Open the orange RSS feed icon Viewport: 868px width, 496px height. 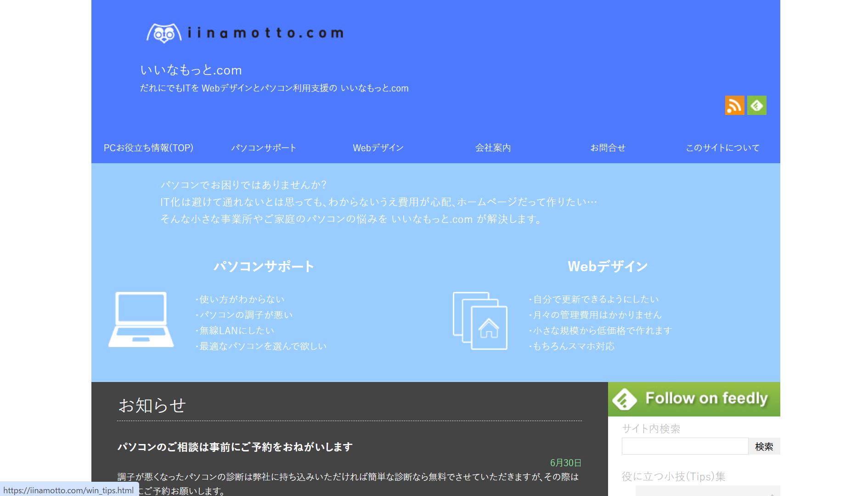(734, 105)
